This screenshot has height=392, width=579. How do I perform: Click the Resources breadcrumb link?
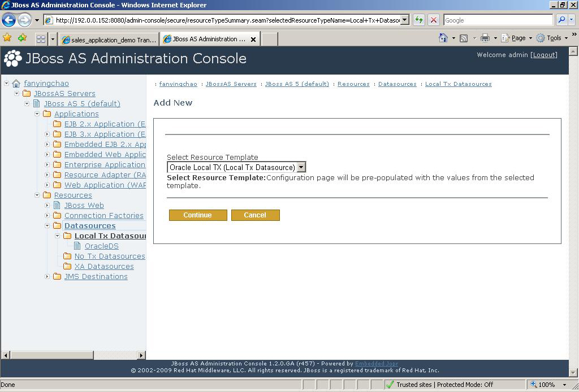[x=353, y=84]
